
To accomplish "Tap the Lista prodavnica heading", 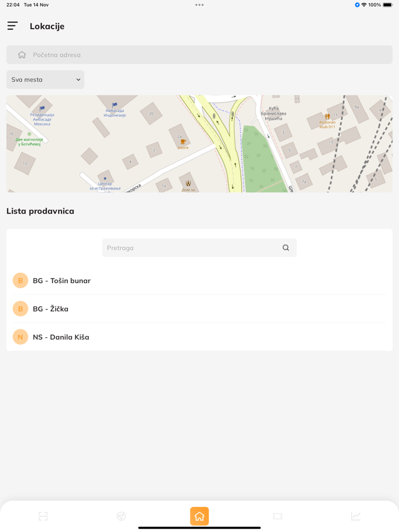I will [40, 211].
